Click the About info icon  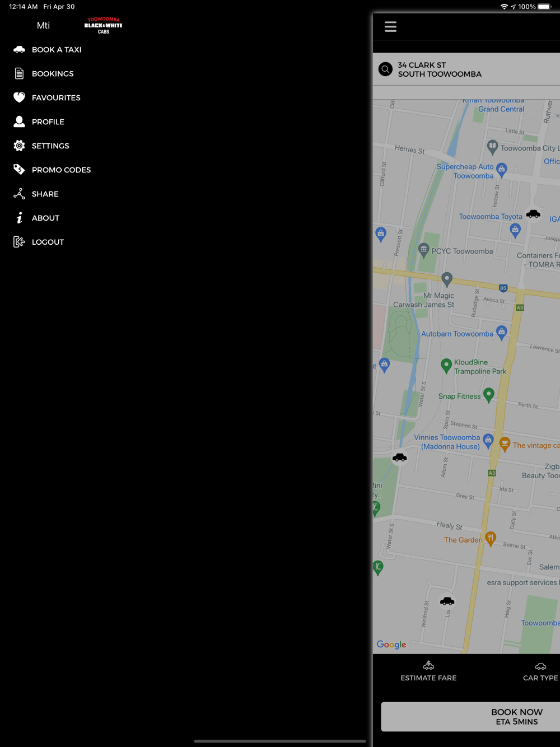click(19, 218)
